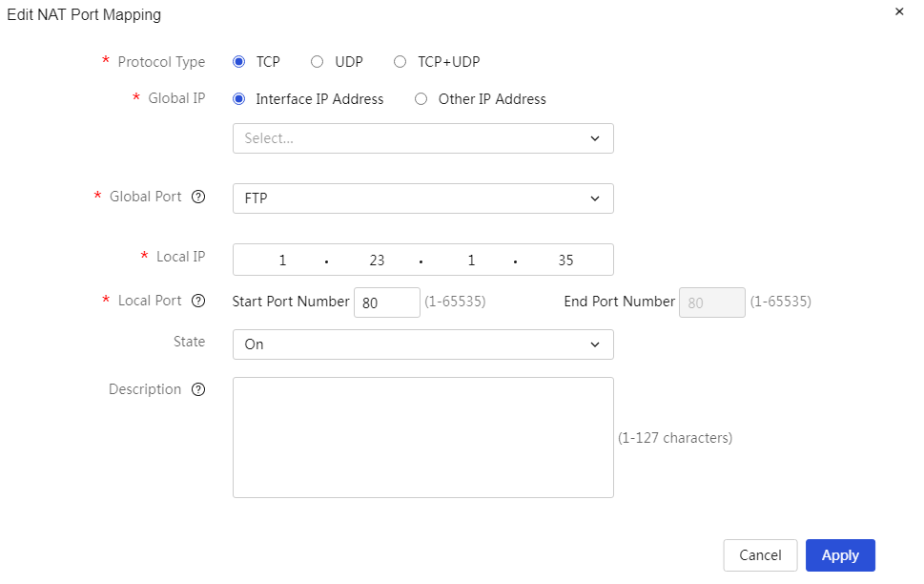This screenshot has height=584, width=924.
Task: Close the Edit NAT Port Mapping dialog
Action: (x=899, y=11)
